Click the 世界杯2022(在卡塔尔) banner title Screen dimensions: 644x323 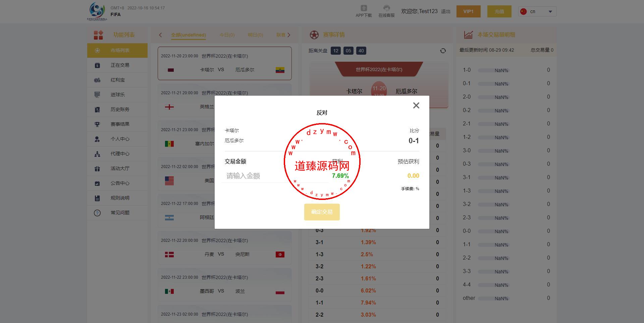click(379, 69)
